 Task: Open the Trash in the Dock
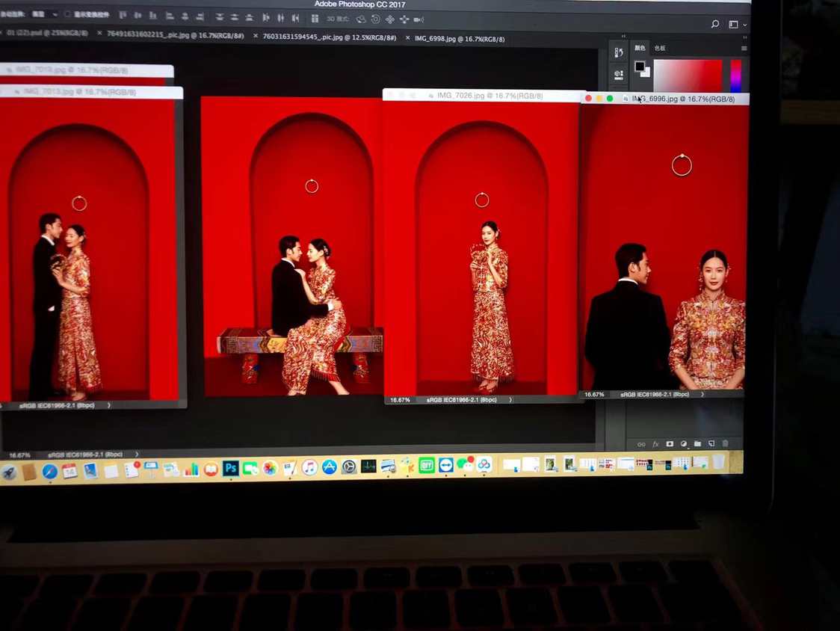click(x=718, y=461)
